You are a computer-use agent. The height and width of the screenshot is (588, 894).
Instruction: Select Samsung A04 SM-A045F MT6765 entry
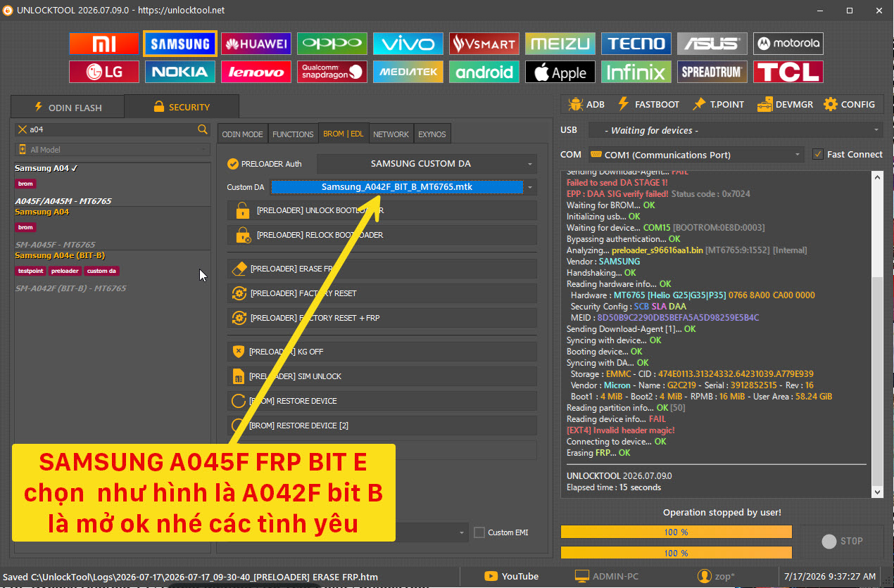click(x=113, y=229)
